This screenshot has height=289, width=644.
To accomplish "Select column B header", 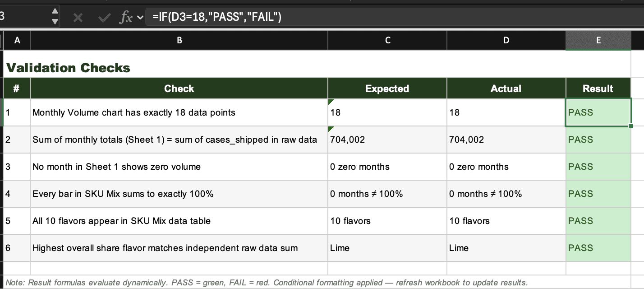I will tap(179, 40).
